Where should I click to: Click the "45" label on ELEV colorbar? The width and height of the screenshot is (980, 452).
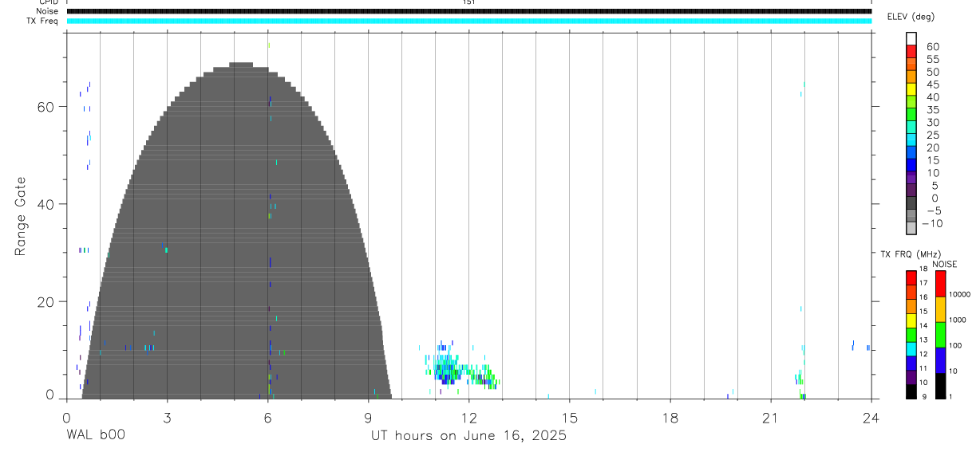pyautogui.click(x=932, y=85)
